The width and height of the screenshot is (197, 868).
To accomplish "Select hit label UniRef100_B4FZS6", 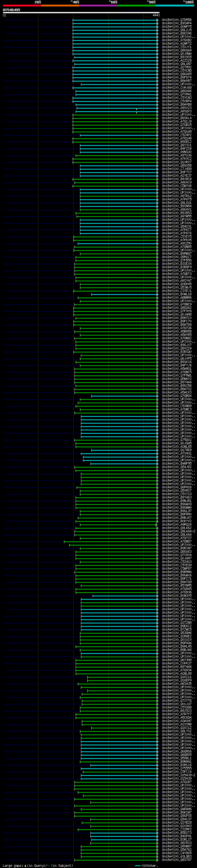I will point(177,149).
